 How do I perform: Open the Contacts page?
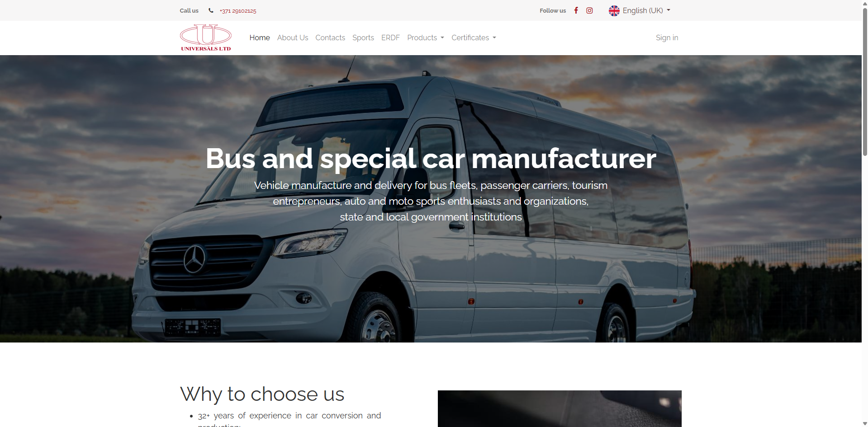click(x=330, y=38)
